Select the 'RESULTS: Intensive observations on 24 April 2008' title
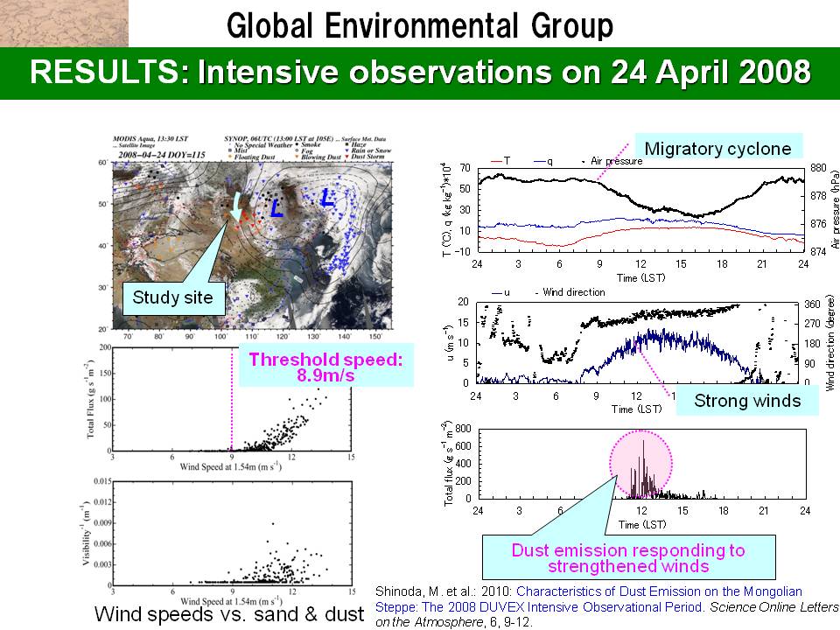Viewport: 840px width, 630px height. coord(420,73)
